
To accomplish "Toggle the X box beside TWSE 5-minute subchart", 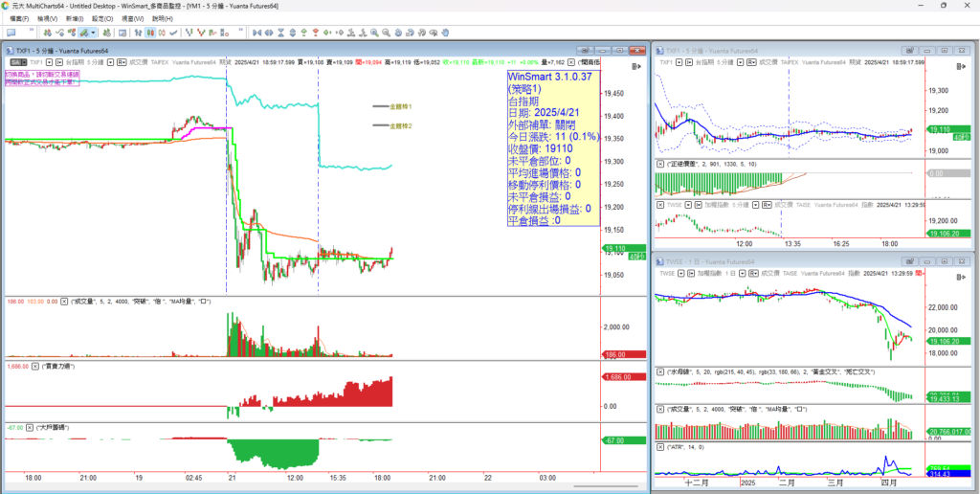I will (x=660, y=204).
